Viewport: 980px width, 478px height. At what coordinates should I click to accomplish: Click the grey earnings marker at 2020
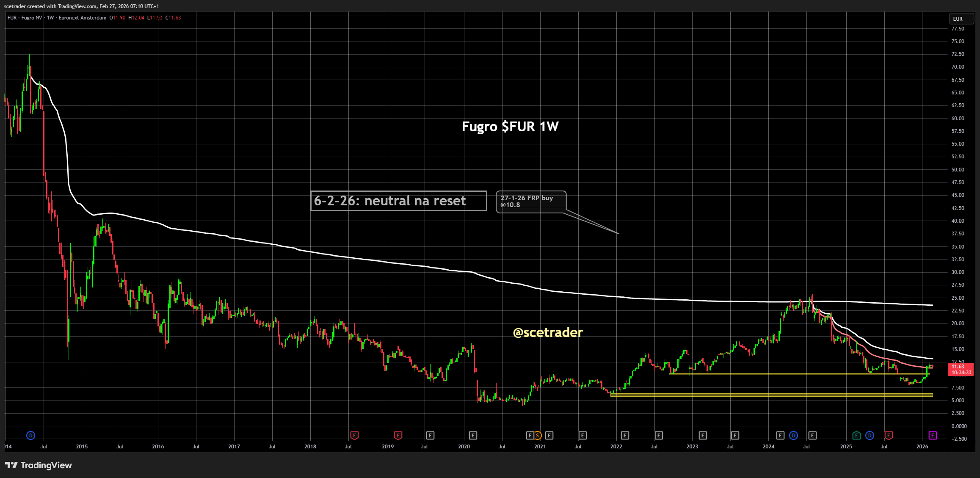[473, 435]
